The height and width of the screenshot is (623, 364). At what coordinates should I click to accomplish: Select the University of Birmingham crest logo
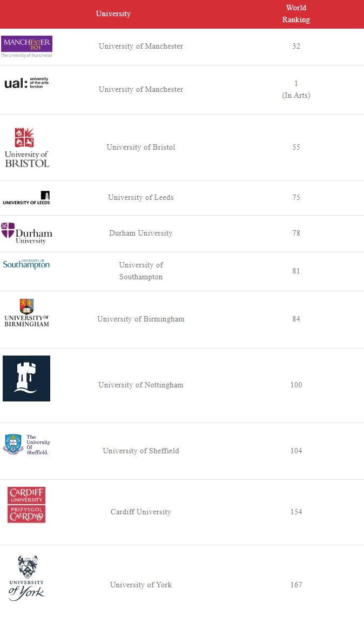(x=26, y=313)
